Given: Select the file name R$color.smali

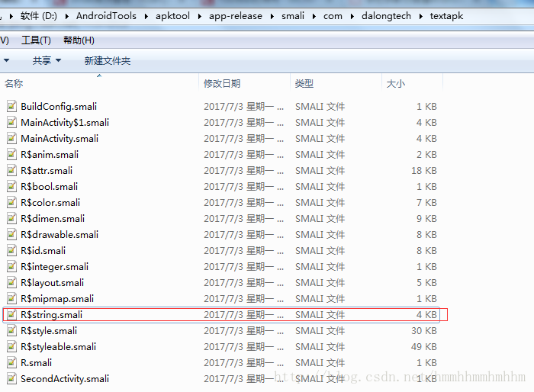Looking at the screenshot, I should pyautogui.click(x=50, y=203).
